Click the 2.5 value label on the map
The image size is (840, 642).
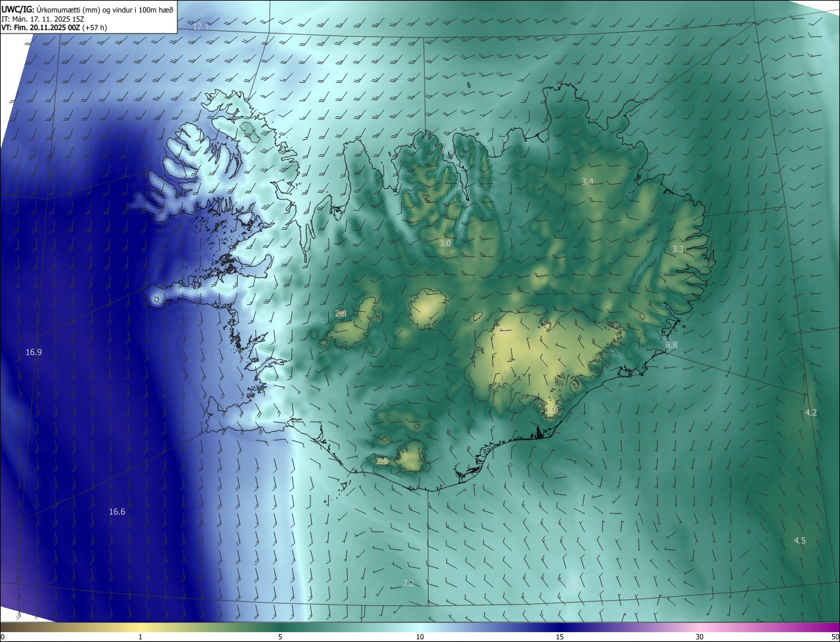[382, 462]
